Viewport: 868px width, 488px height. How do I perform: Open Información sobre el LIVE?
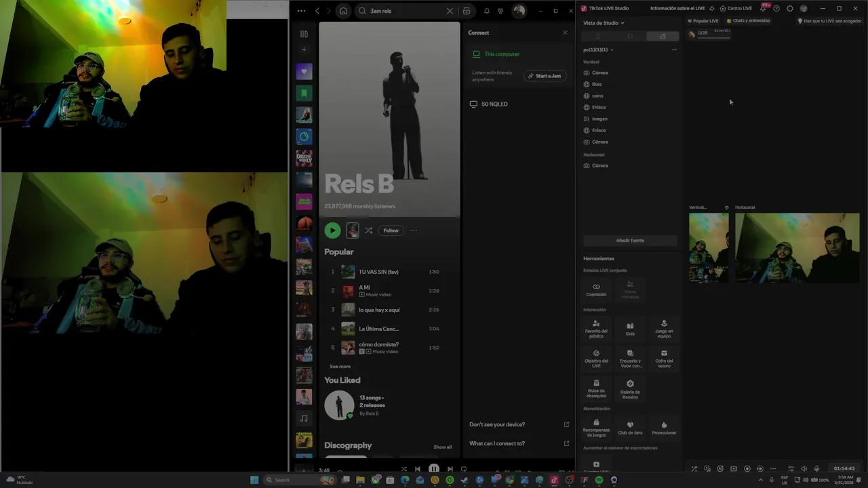pos(682,8)
